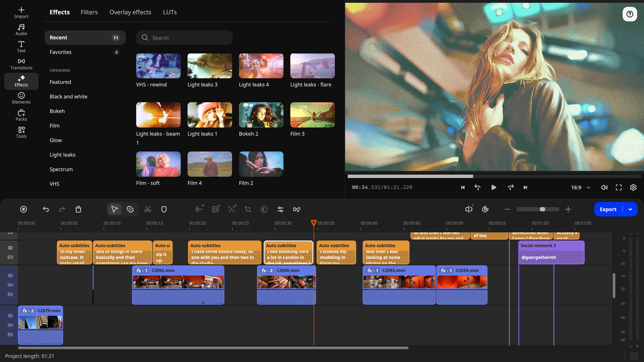Click the record button in timeline toolbar
Viewport: 644px width, 362px height.
24,209
